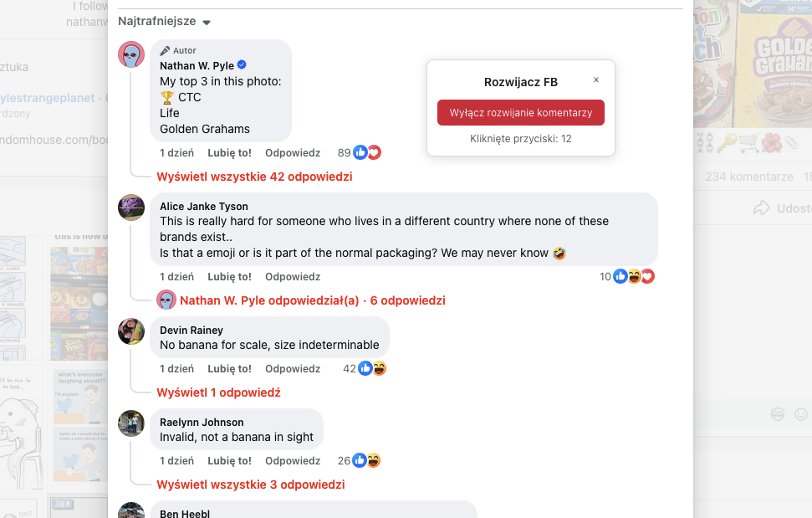
Task: Open Raelynn Johnson's profile name link
Action: 202,423
